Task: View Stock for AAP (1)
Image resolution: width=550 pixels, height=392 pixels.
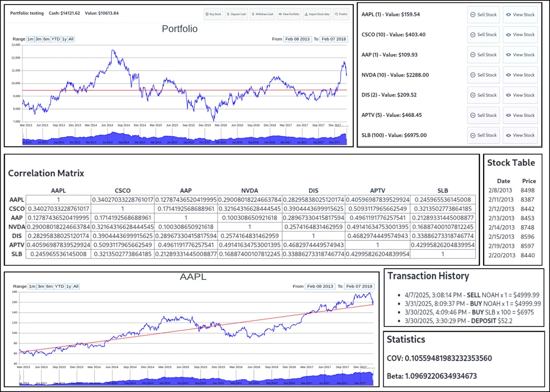Action: click(520, 55)
